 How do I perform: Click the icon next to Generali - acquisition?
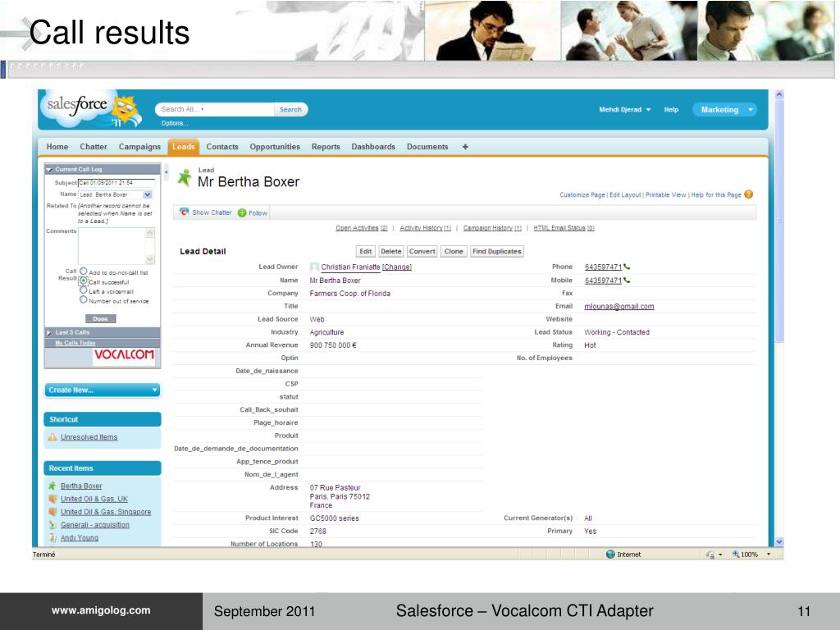(52, 525)
